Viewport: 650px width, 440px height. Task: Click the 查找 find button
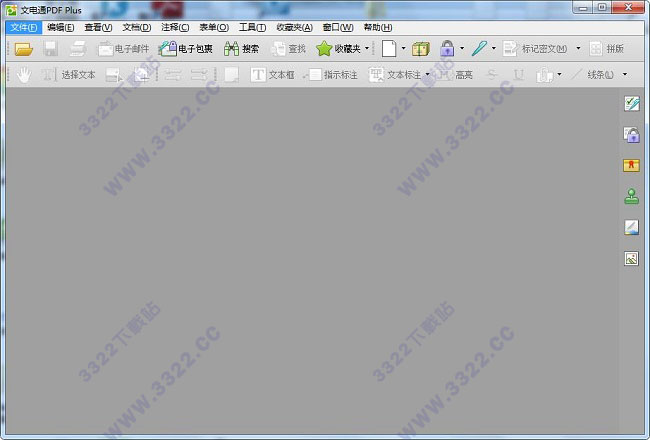tap(289, 49)
